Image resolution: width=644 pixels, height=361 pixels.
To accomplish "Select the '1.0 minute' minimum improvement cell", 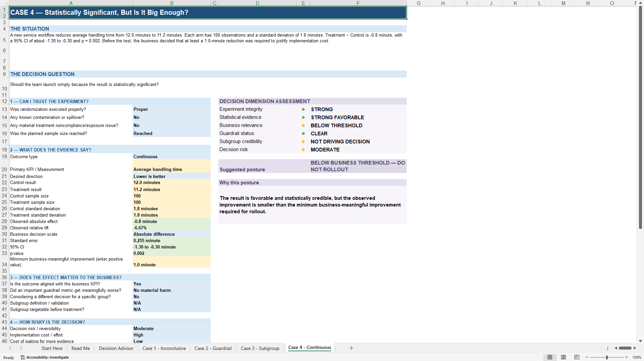I will 171,262.
